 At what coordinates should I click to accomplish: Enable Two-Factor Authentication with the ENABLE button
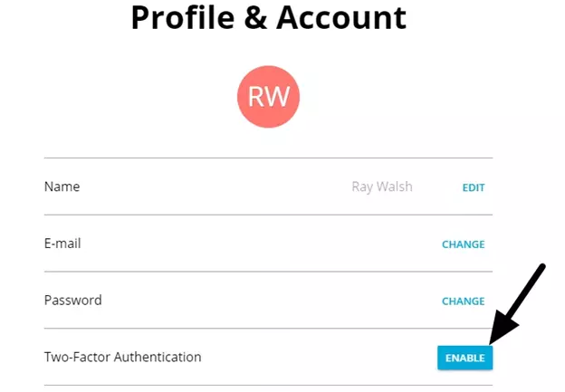pos(464,358)
